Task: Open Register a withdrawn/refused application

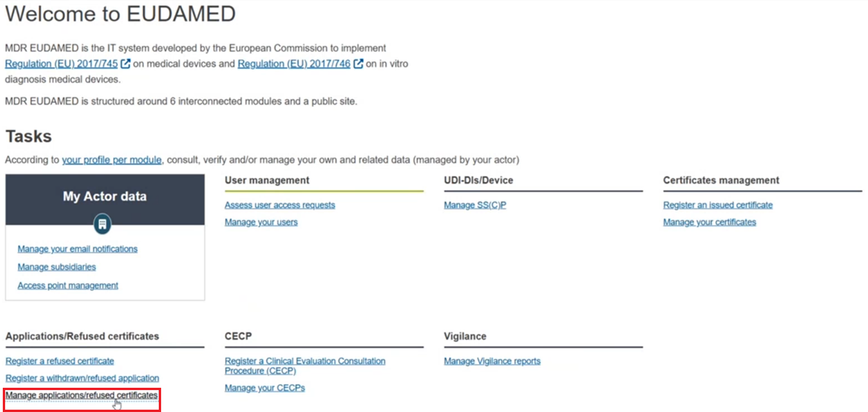Action: tap(82, 378)
